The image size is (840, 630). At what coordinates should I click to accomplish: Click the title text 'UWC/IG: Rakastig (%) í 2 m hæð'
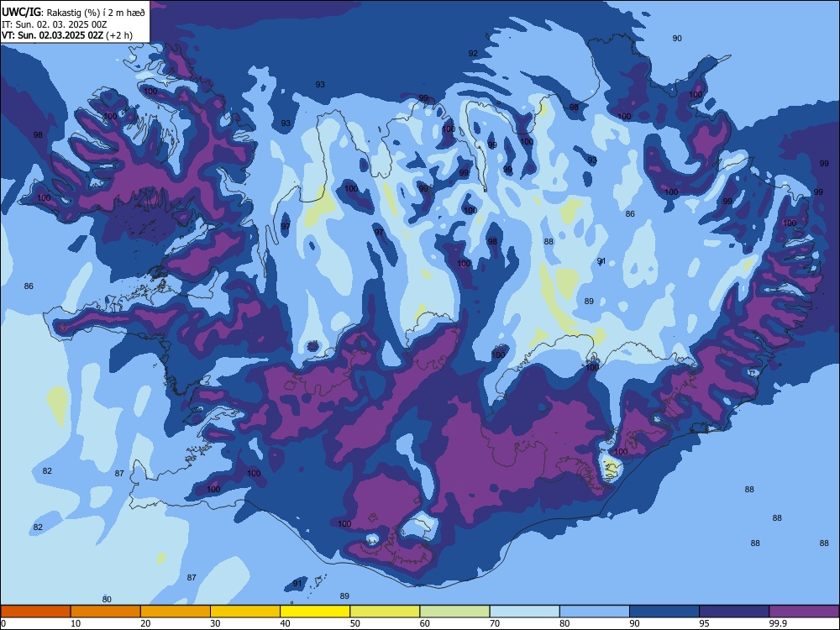(73, 12)
